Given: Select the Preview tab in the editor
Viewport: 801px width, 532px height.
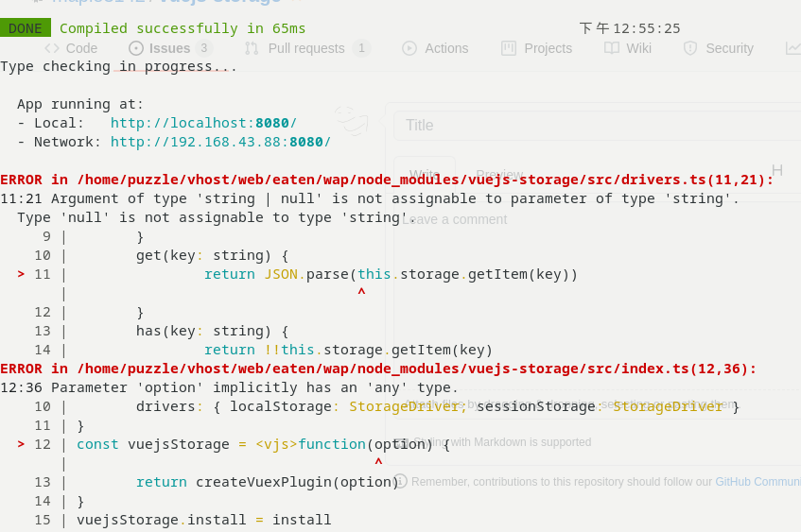Looking at the screenshot, I should coord(499,174).
